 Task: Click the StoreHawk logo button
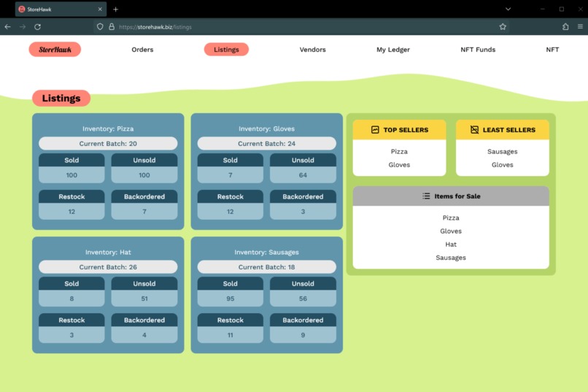[x=55, y=50]
